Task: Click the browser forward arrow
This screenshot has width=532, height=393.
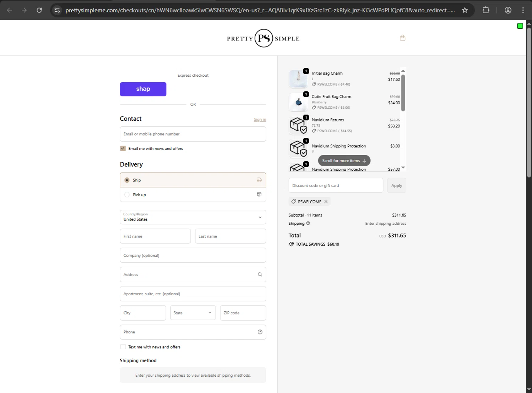Action: [x=24, y=10]
